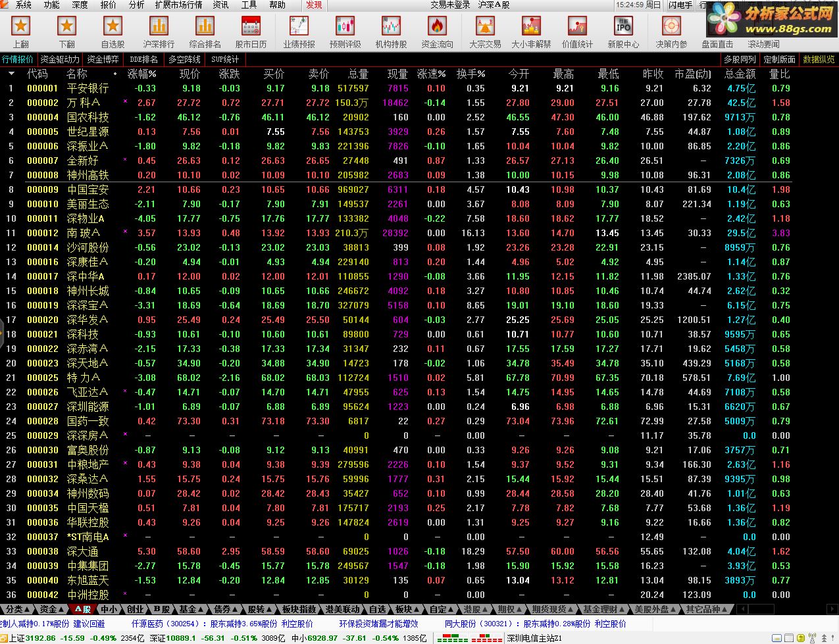The width and height of the screenshot is (839, 644).
Task: Select the 创业 bottom tab
Action: [136, 609]
